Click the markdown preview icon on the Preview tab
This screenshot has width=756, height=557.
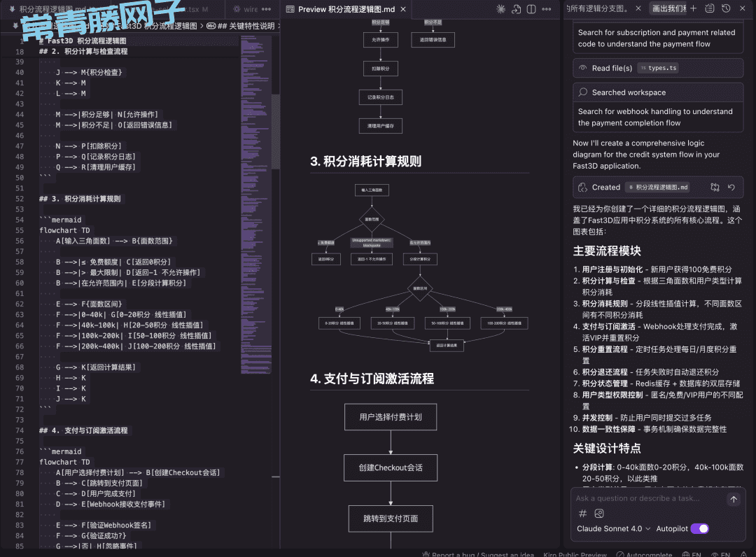(290, 9)
